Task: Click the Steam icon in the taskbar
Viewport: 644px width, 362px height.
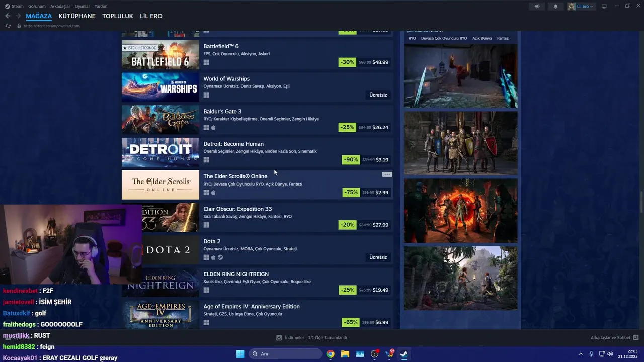Action: coord(404,354)
